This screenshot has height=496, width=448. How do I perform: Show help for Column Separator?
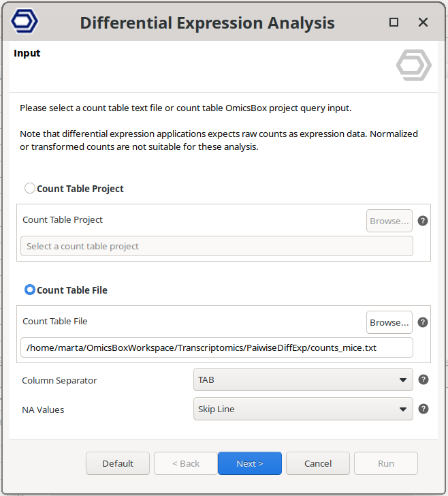coord(423,380)
